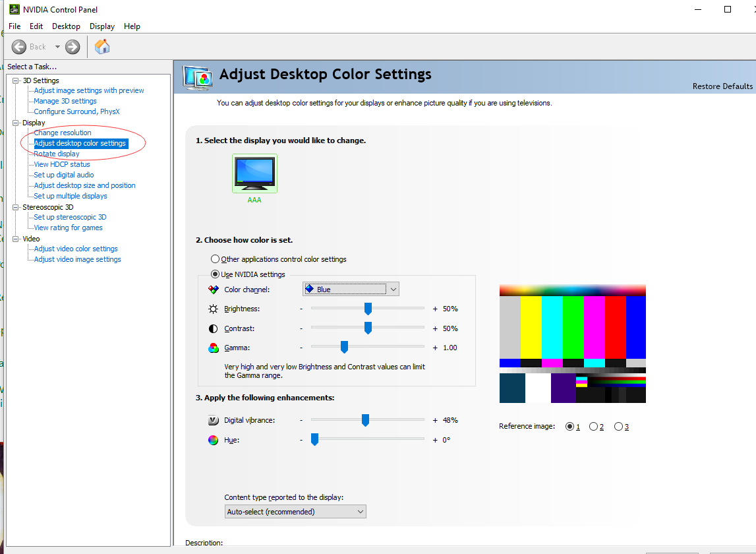Click the Forward arrow button
The height and width of the screenshot is (554, 756).
73,47
